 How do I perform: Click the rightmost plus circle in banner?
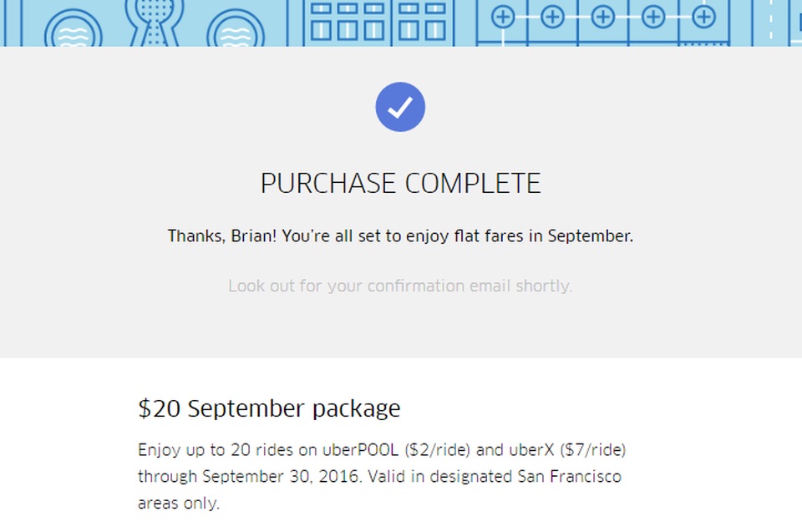click(704, 16)
